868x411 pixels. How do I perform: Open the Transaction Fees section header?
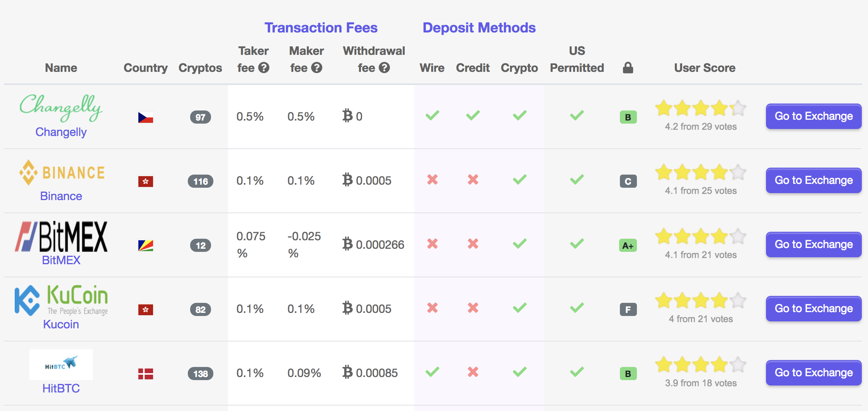point(321,27)
